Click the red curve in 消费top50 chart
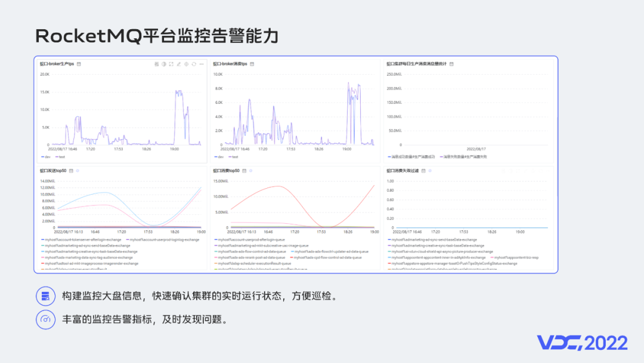 [x=279, y=186]
